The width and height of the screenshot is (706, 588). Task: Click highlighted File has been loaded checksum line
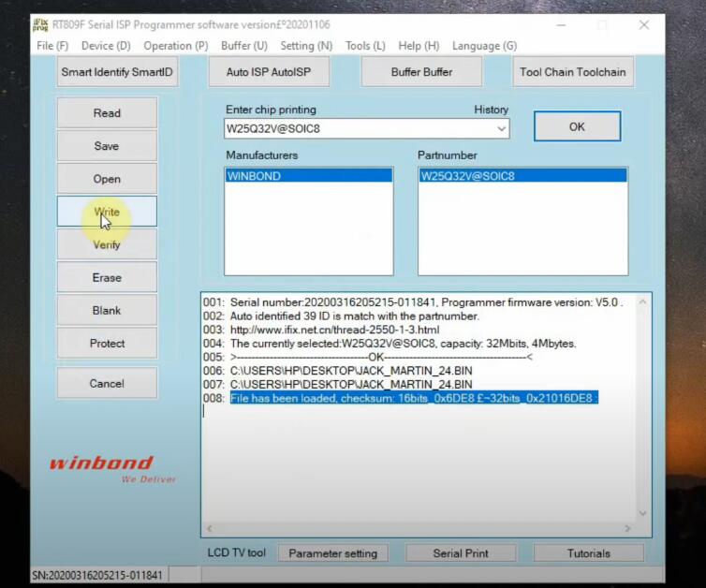point(414,398)
